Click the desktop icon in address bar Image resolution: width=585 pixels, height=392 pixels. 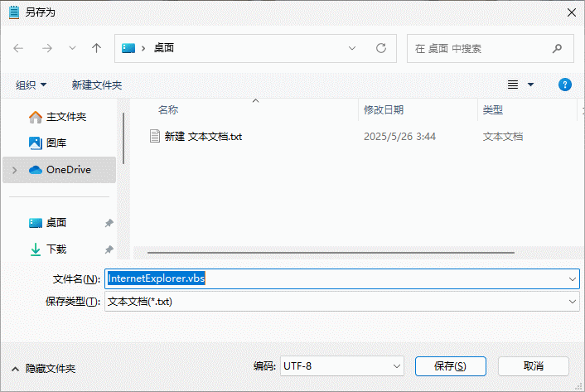[128, 48]
